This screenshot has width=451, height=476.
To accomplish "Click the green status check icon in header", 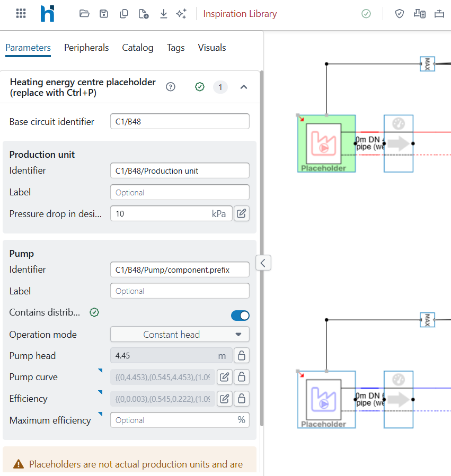I will [366, 14].
